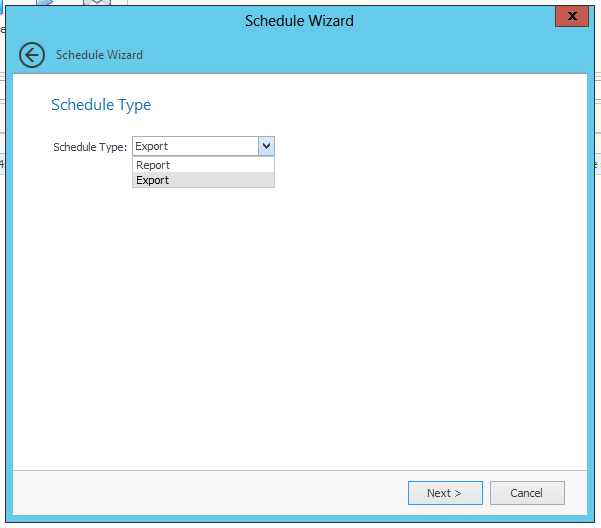Click the title bar left of the title
Viewport: 601px width, 528px height.
pos(120,20)
